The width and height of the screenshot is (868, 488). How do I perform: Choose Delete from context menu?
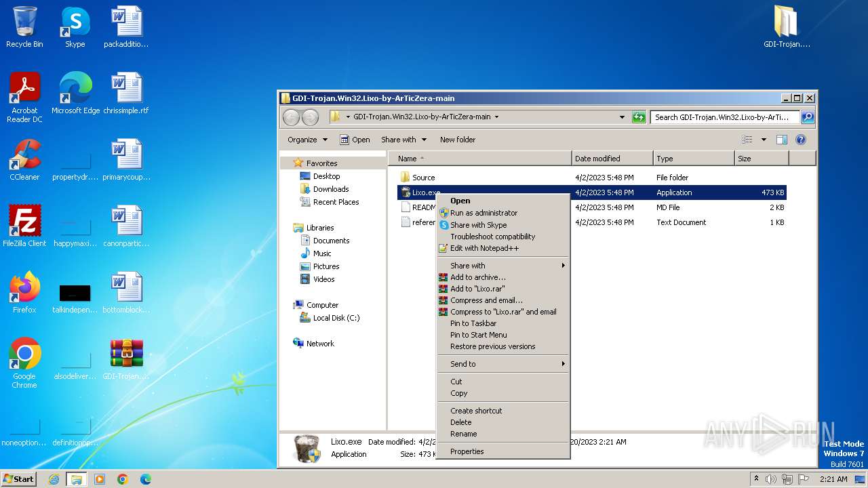pos(502,422)
